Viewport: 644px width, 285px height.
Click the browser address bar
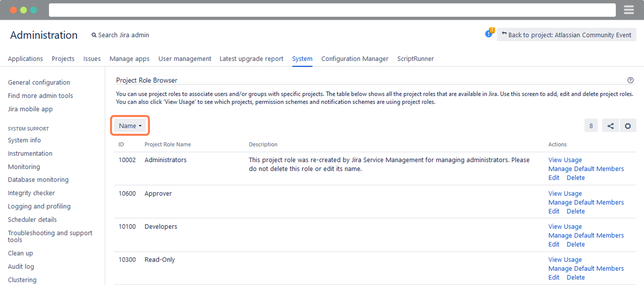(x=332, y=10)
